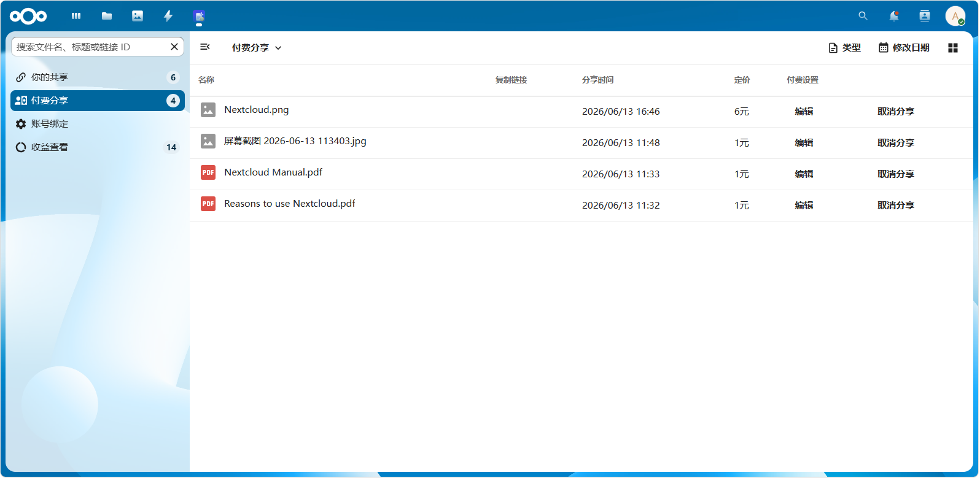Click the 付费设置 column header

(x=803, y=80)
